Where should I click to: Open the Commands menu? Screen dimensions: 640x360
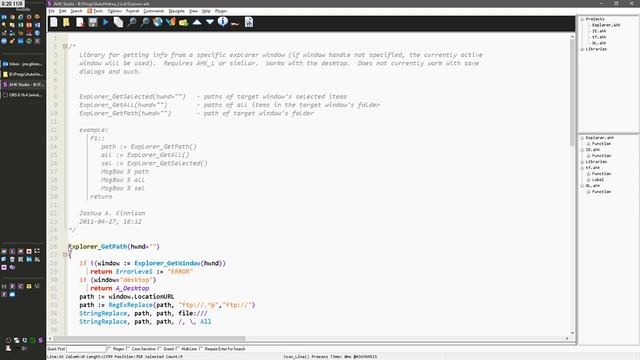tap(154, 11)
